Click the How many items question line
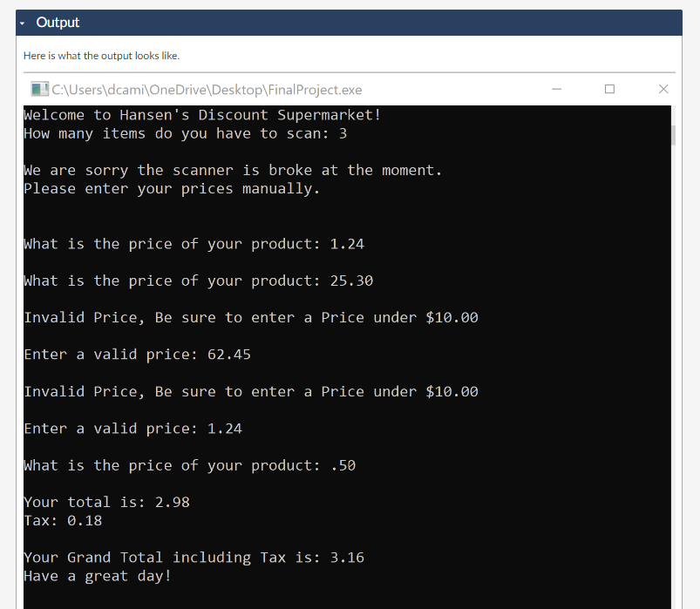 pos(188,132)
